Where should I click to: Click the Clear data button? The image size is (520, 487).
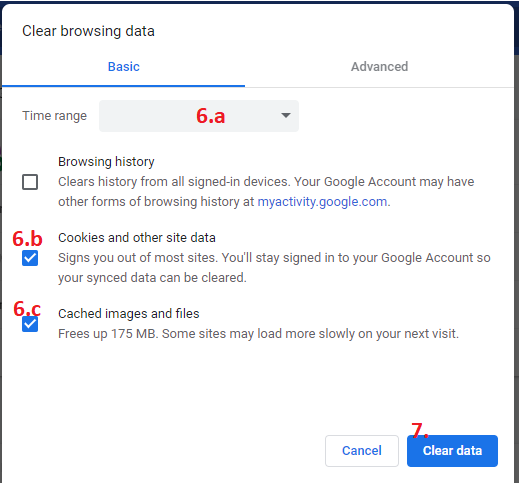452,451
